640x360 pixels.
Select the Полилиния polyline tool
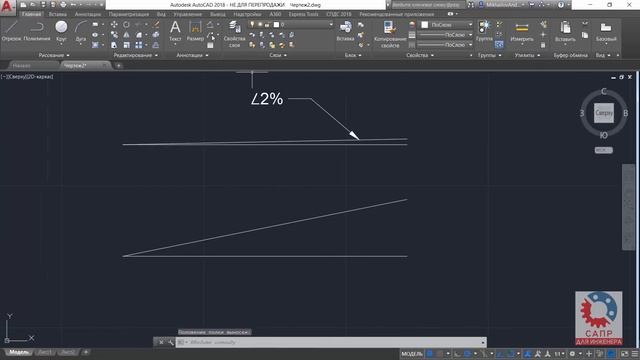coord(37,31)
